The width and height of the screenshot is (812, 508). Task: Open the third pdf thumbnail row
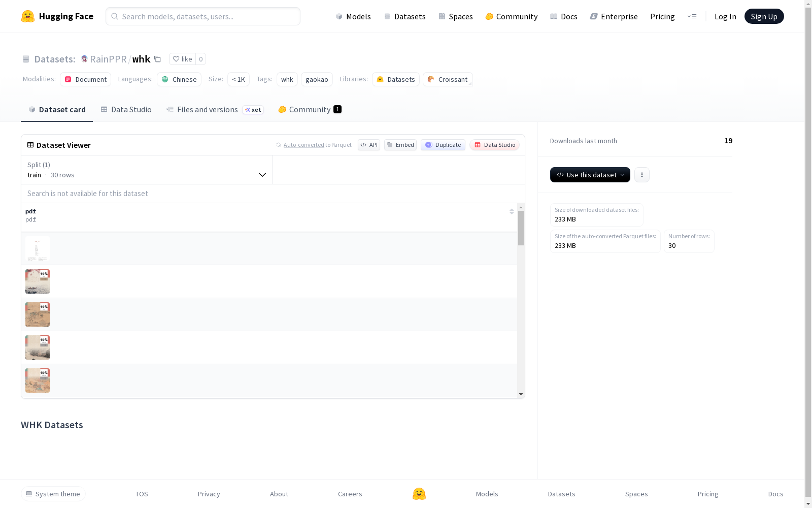(38, 314)
